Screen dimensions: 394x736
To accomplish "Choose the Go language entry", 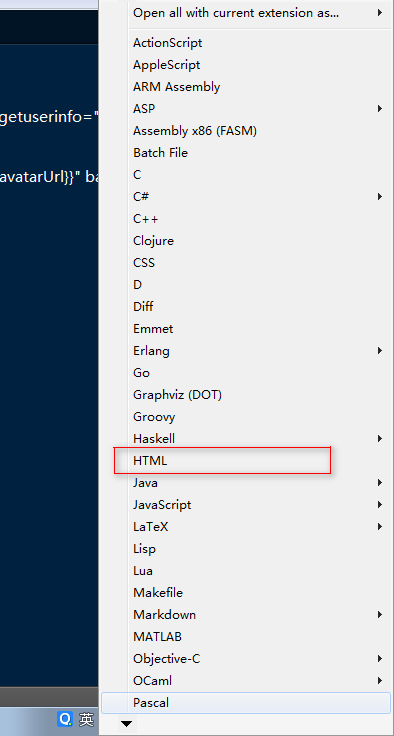I will 246,373.
